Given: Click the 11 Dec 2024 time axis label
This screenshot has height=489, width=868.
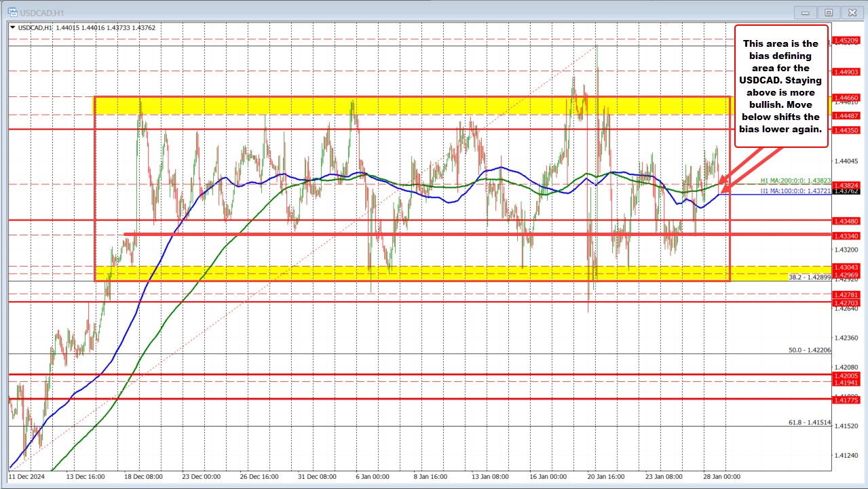Looking at the screenshot, I should tap(25, 477).
